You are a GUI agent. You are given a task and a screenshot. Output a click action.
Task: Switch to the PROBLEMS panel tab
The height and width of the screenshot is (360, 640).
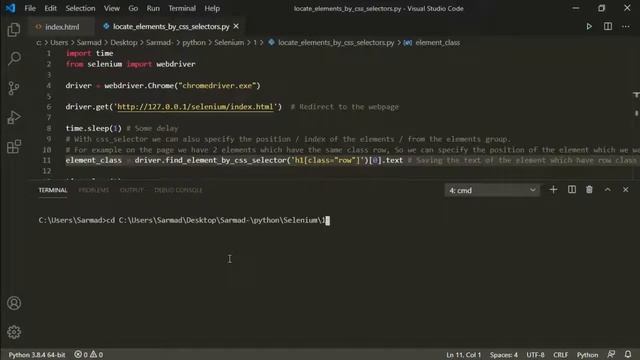(x=93, y=190)
